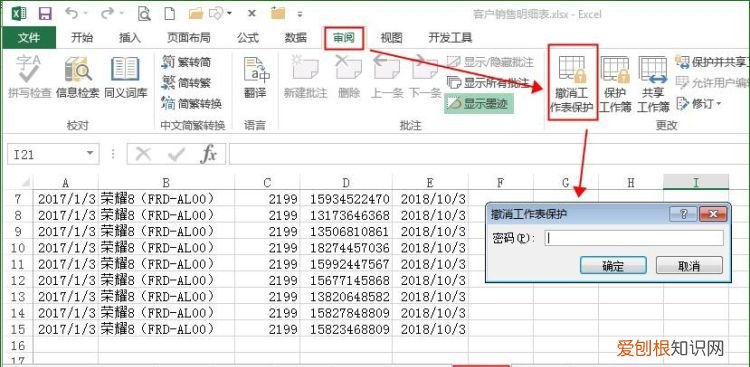The image size is (750, 367).
Task: Switch to the 页面布局 tab
Action: tap(188, 37)
